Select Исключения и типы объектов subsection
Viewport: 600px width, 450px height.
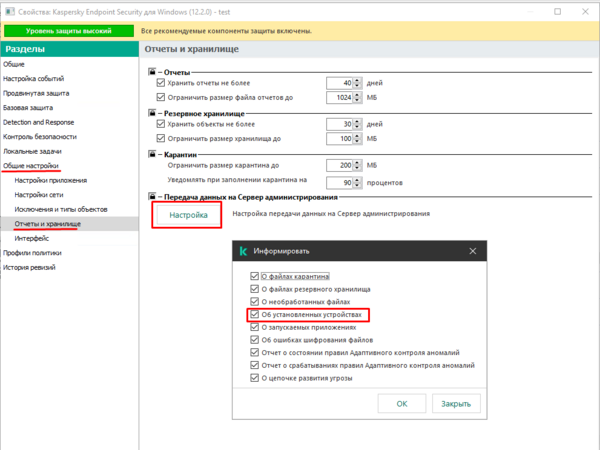61,209
